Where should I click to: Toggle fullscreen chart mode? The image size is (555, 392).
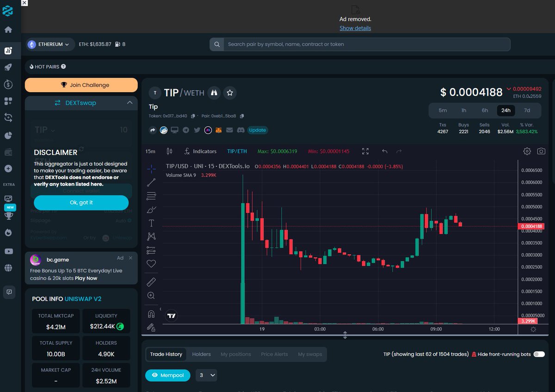click(x=365, y=151)
